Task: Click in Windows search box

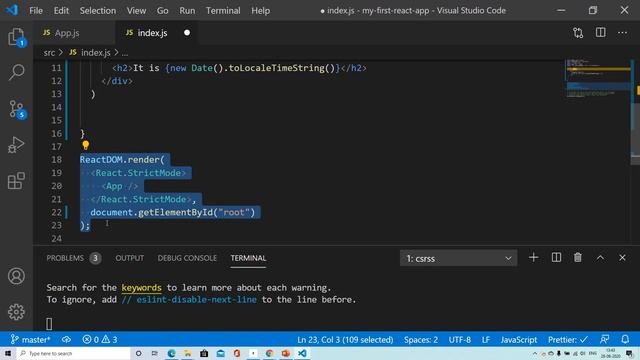Action: [73, 353]
